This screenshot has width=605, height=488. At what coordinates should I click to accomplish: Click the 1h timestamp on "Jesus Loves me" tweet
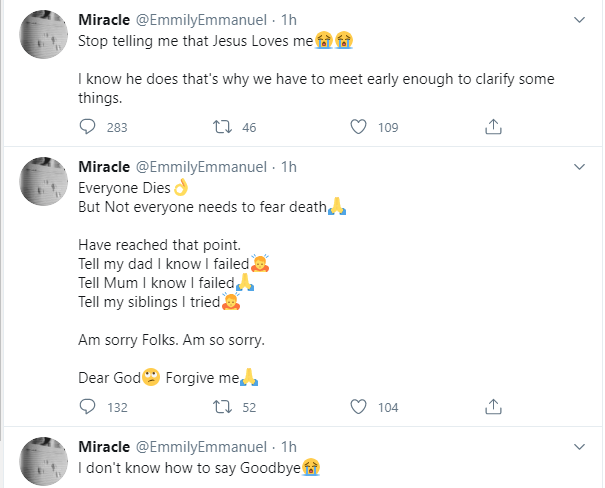[291, 19]
